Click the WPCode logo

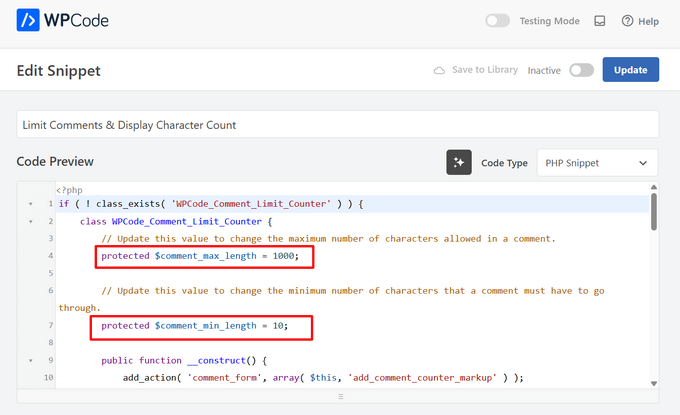[63, 20]
